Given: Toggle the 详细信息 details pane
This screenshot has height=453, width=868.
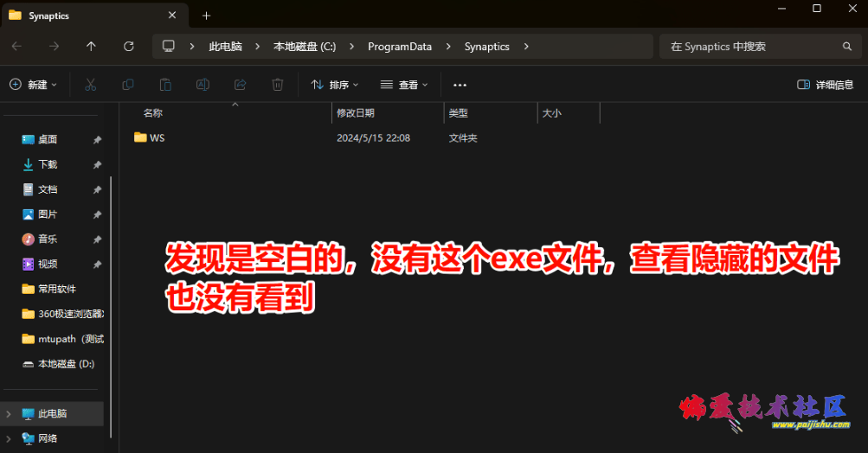Looking at the screenshot, I should (x=825, y=85).
